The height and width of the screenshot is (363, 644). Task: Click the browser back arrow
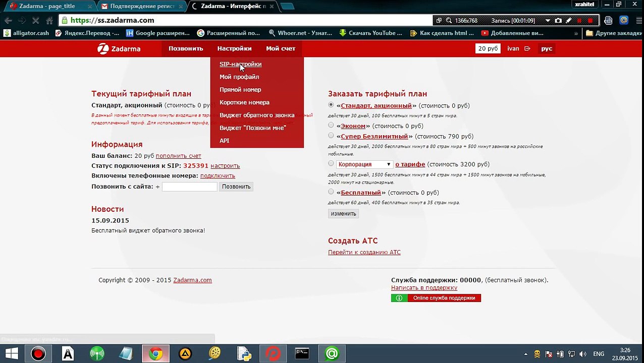(8, 21)
